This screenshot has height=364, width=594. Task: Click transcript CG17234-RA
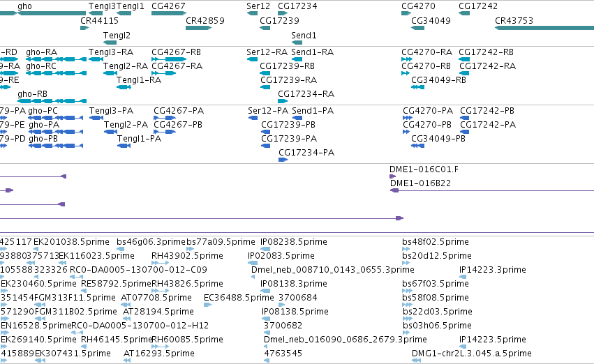pyautogui.click(x=306, y=94)
